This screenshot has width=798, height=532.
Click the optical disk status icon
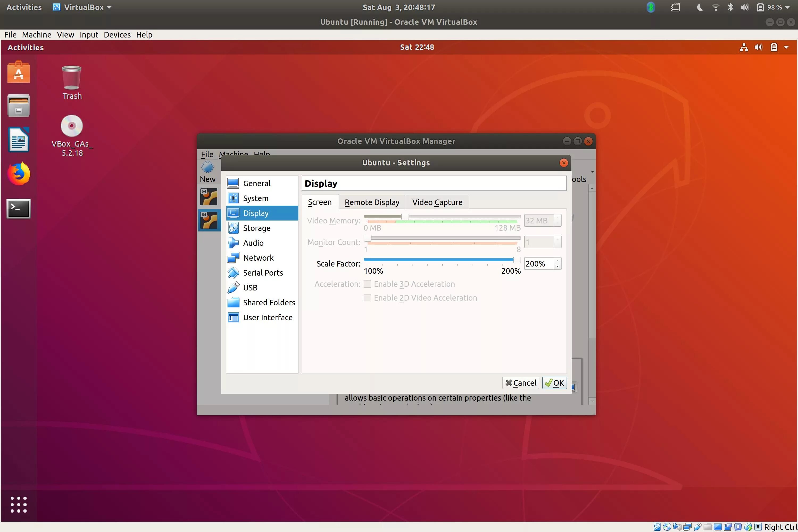(667, 527)
